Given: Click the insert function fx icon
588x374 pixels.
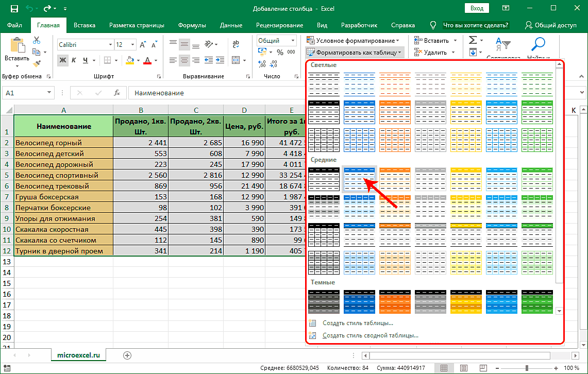Looking at the screenshot, I should pos(117,93).
